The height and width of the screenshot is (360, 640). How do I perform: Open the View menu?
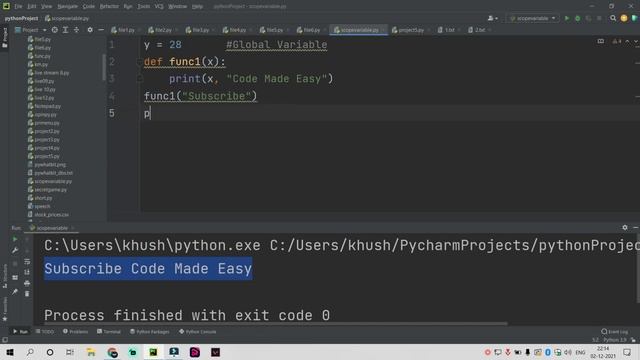pyautogui.click(x=47, y=6)
